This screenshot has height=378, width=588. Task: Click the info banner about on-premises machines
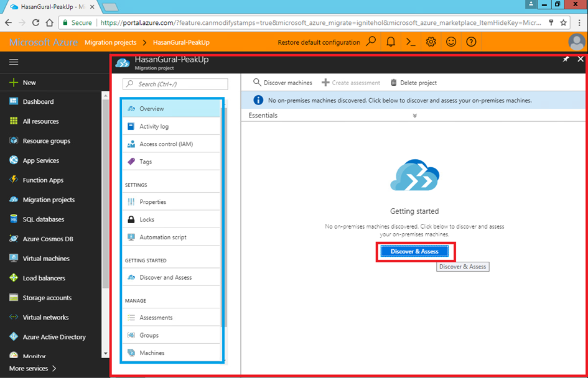[413, 100]
